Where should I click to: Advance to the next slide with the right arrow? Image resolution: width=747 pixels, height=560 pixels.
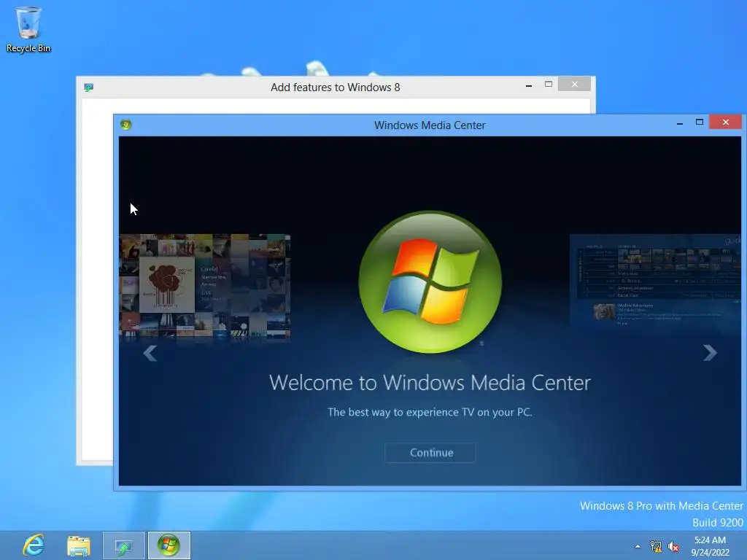pos(710,352)
